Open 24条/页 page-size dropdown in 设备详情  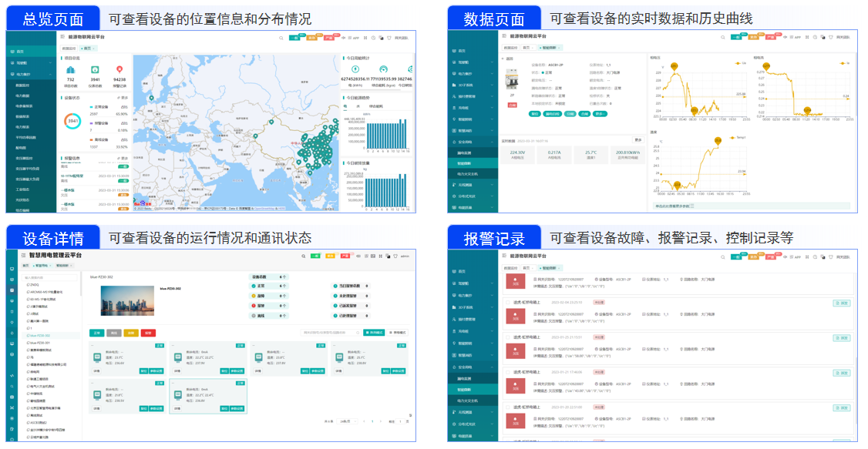(x=346, y=421)
